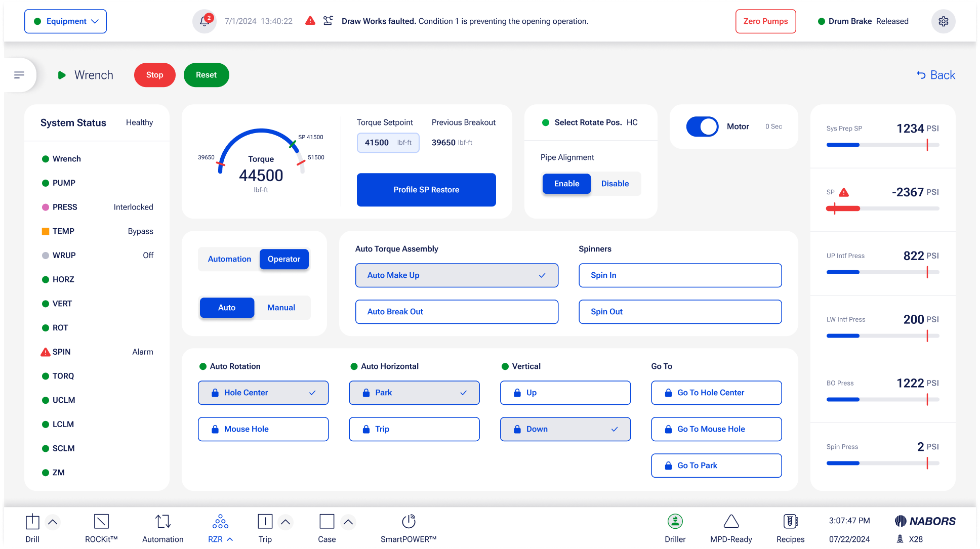The height and width of the screenshot is (549, 980).
Task: Click Profile SP Restore button
Action: coord(426,190)
